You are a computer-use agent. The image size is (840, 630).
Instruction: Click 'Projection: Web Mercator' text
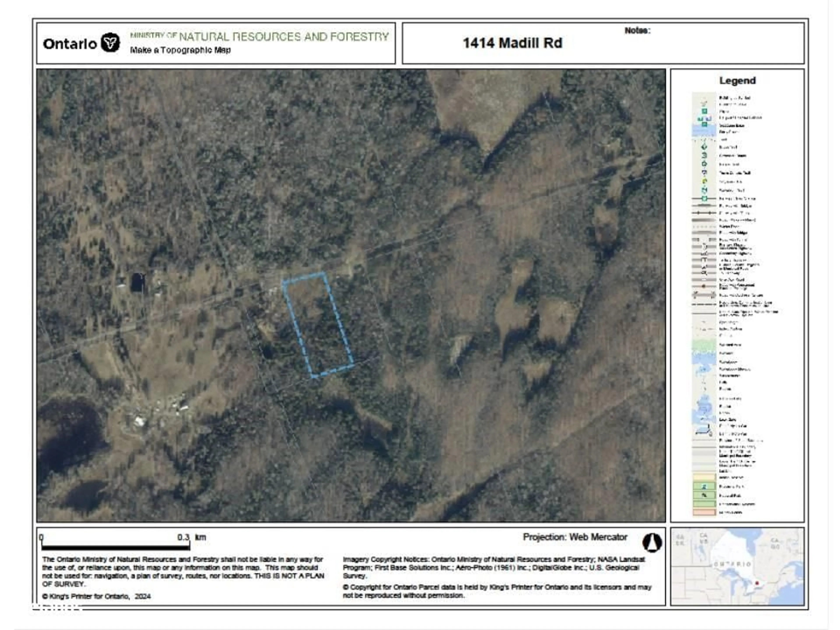(575, 537)
